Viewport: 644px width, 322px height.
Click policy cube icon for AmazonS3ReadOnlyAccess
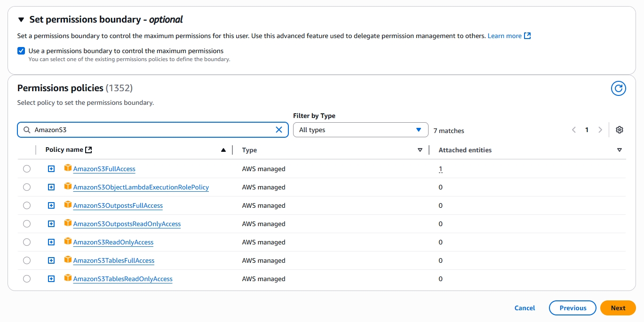pyautogui.click(x=68, y=241)
